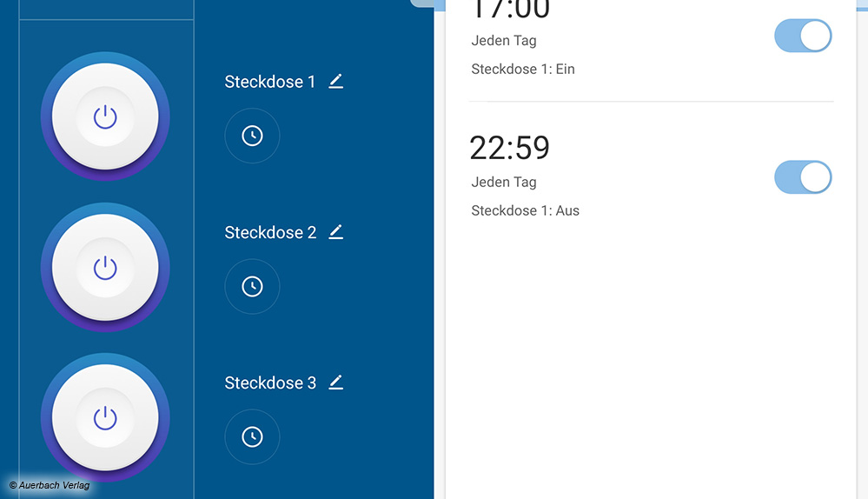Disable the 17:00 schedule switch
Image resolution: width=868 pixels, height=499 pixels.
pos(803,37)
